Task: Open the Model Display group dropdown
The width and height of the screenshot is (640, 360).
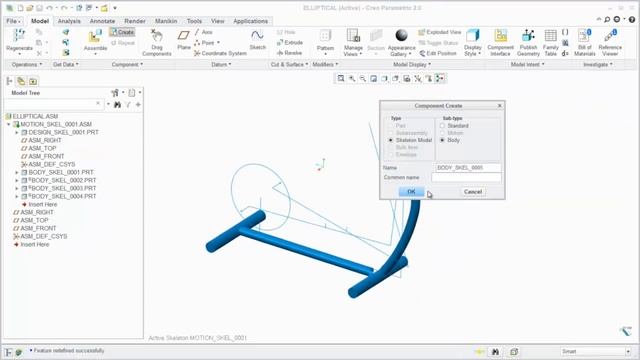Action: click(412, 64)
